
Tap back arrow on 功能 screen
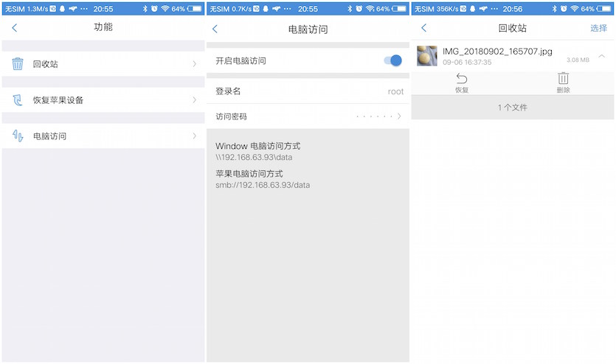click(x=14, y=28)
